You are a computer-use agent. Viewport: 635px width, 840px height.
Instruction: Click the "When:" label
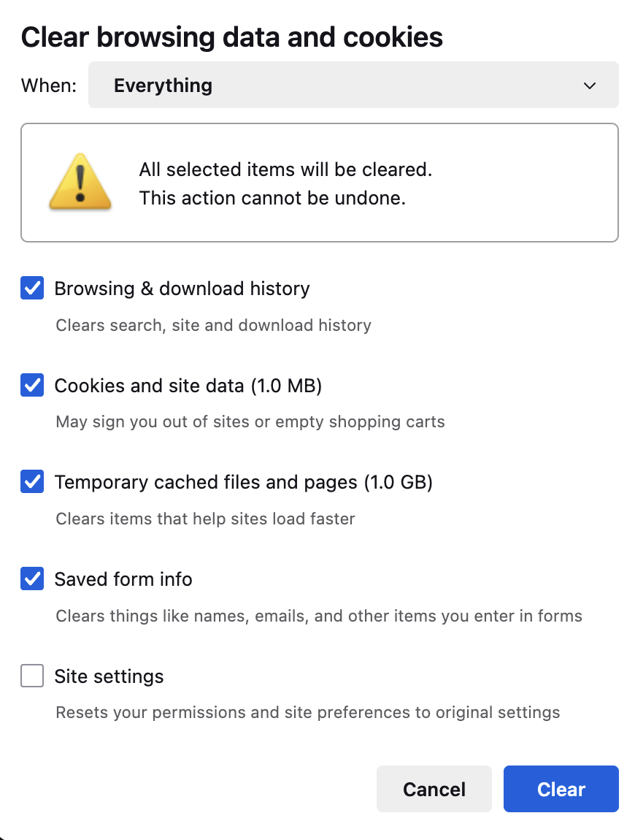pyautogui.click(x=47, y=85)
